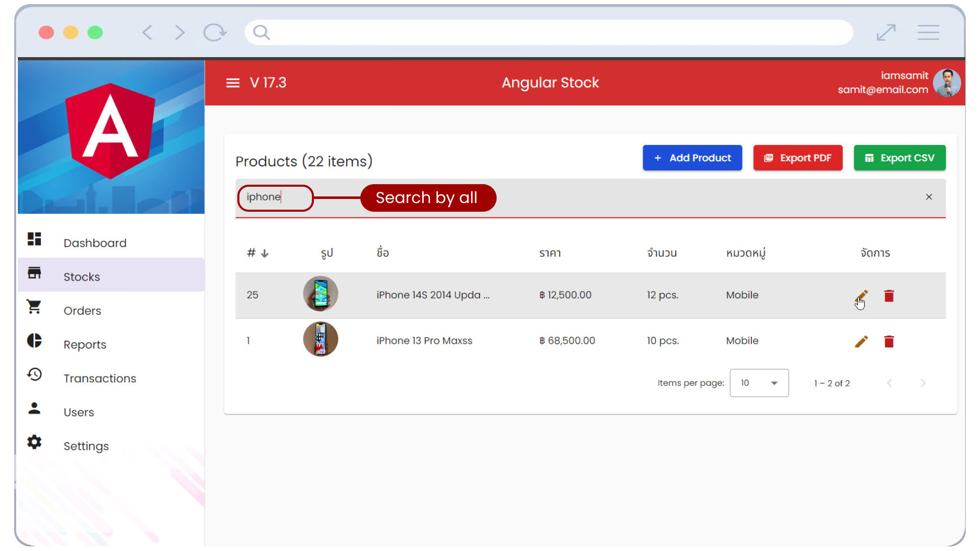
Task: Click the Reports pie chart icon
Action: click(x=34, y=340)
